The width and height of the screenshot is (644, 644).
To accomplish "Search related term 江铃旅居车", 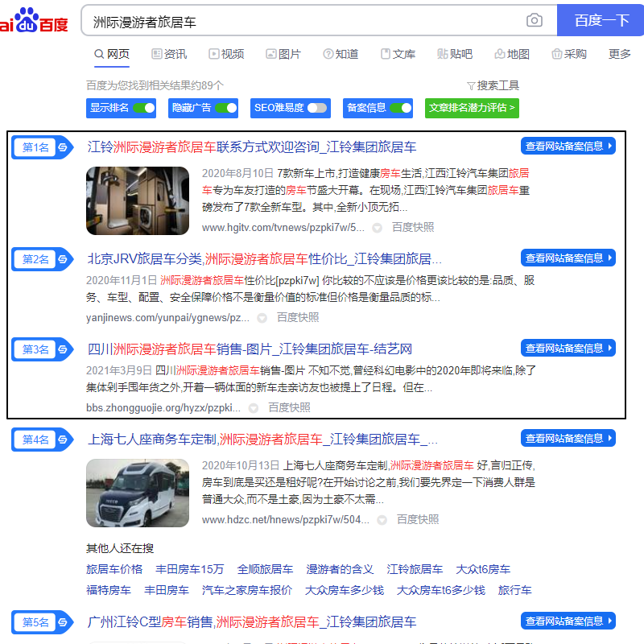I will (x=415, y=569).
